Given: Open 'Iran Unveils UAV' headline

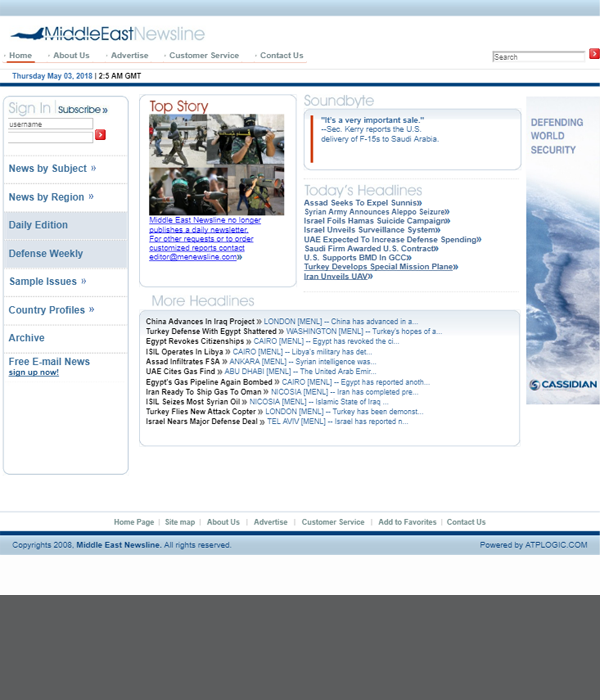Looking at the screenshot, I should [338, 276].
